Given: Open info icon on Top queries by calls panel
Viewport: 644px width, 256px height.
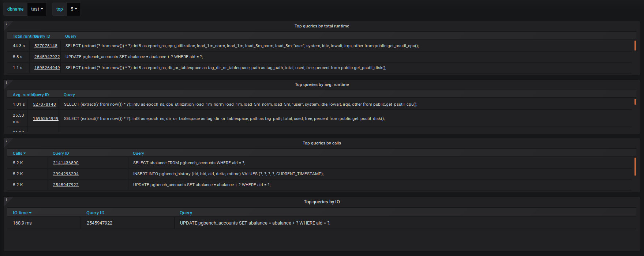Looking at the screenshot, I should [6, 141].
